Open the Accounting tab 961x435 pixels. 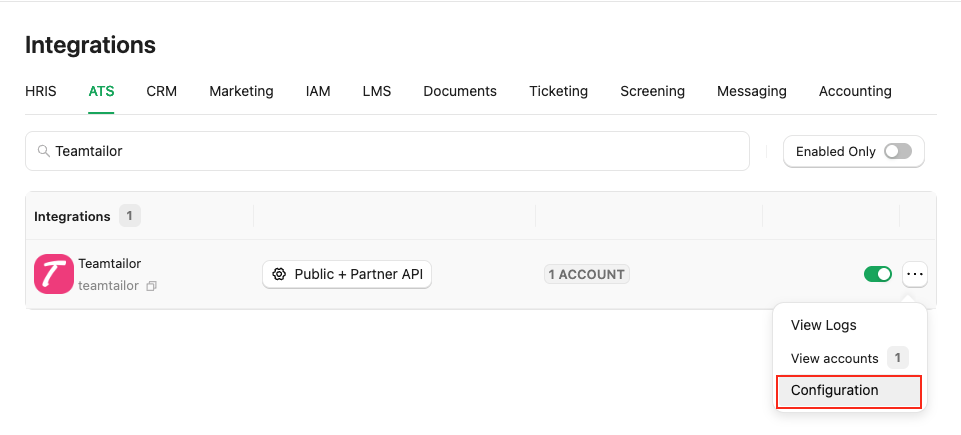(x=855, y=91)
